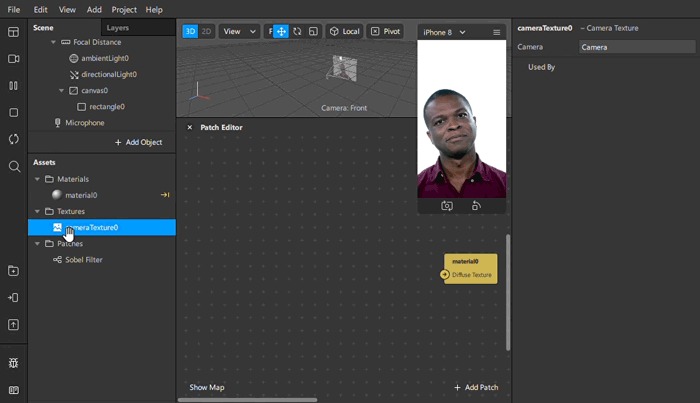Click the Patch Editor horizontal scrollbar
Image resolution: width=700 pixels, height=403 pixels.
click(x=248, y=400)
